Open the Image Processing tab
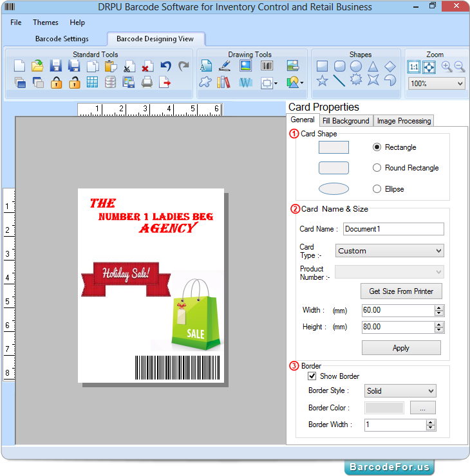Viewport: 470px width, 476px height. pyautogui.click(x=404, y=121)
